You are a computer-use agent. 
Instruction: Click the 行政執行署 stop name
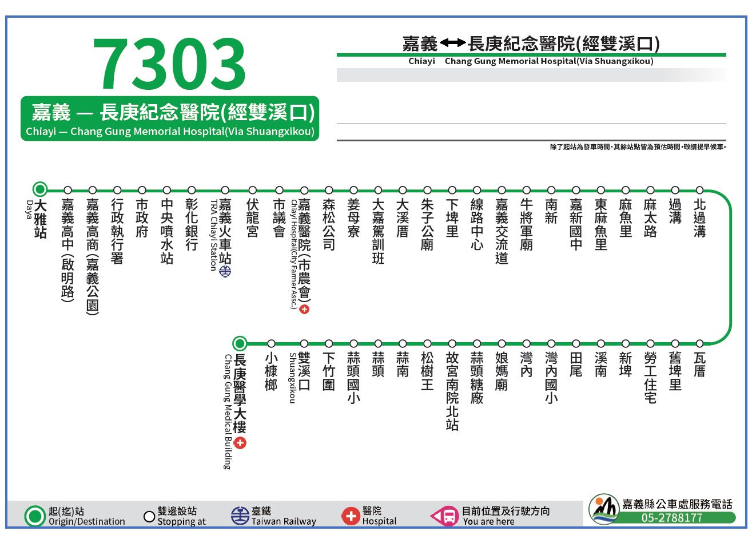(117, 232)
